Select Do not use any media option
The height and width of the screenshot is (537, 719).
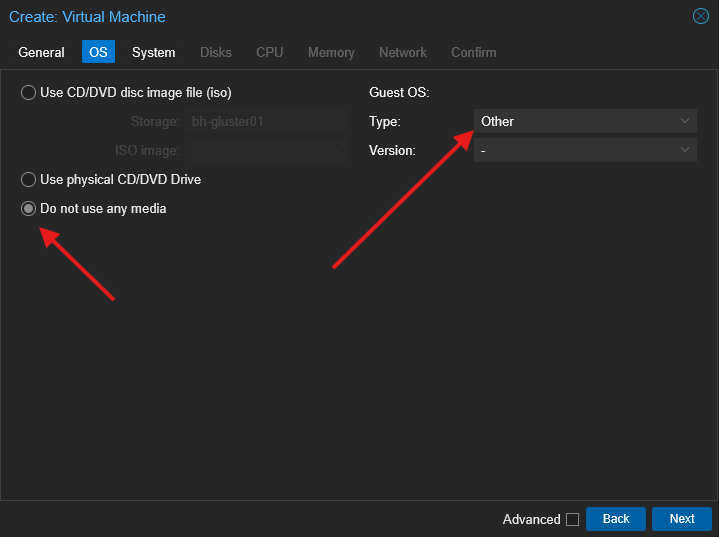(x=29, y=209)
